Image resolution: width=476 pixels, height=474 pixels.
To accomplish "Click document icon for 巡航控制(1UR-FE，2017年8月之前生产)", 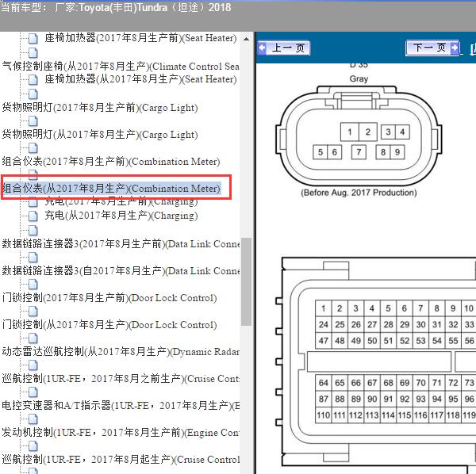I will pyautogui.click(x=33, y=365).
